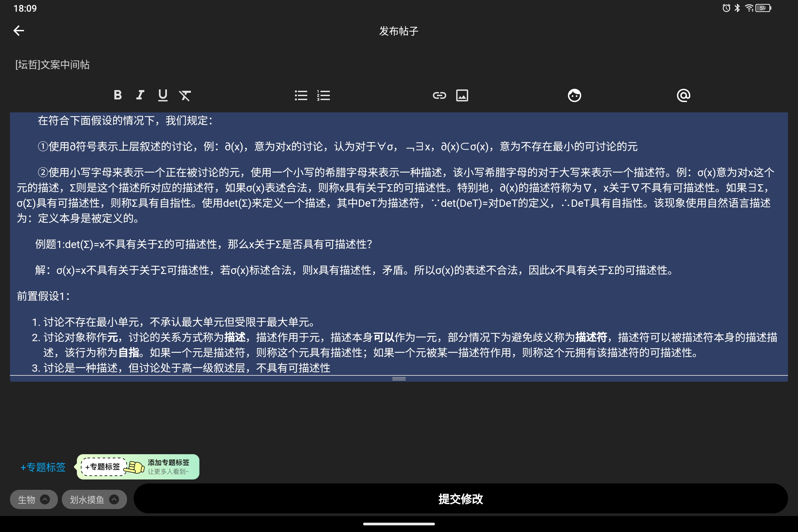
Task: Click the blue +专题标签 link
Action: (43, 467)
